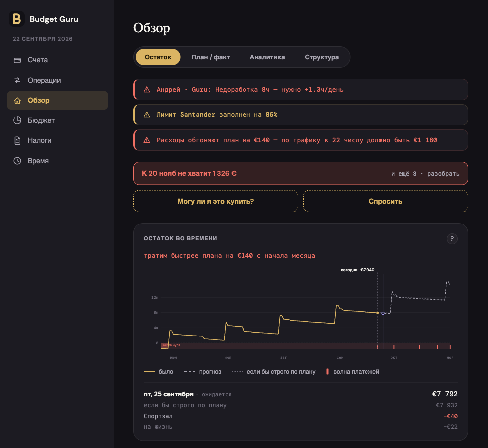Switch to План / факт tab
The width and height of the screenshot is (488, 448).
click(x=210, y=57)
